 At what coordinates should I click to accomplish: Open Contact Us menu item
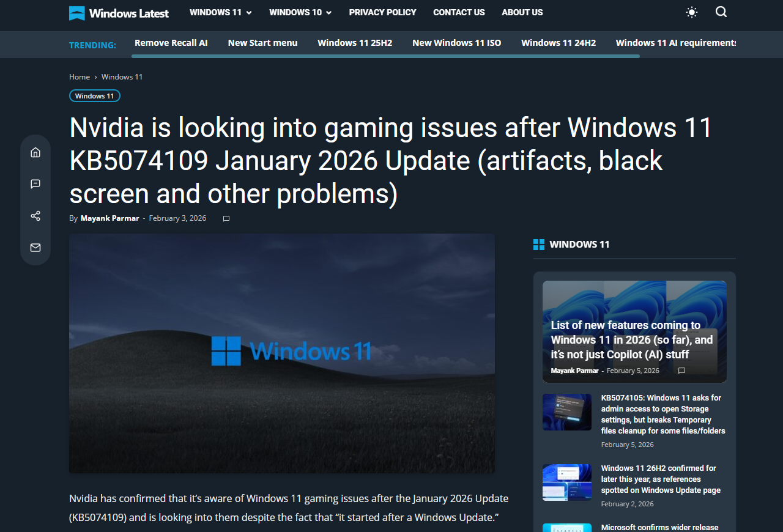point(459,12)
